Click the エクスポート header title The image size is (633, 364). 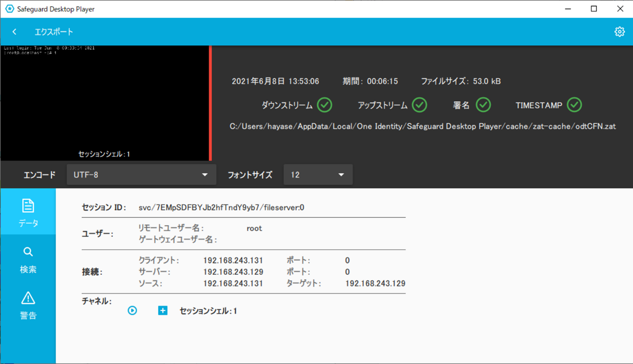pyautogui.click(x=54, y=32)
